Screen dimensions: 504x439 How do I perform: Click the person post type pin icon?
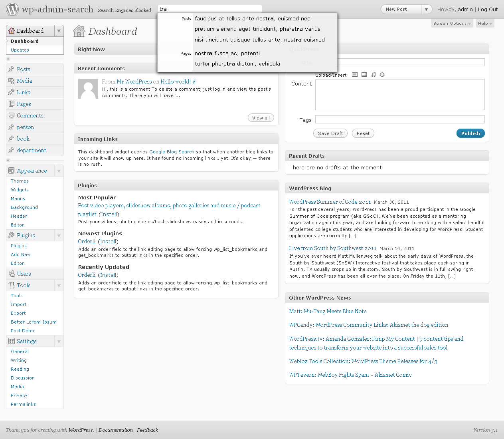click(11, 127)
